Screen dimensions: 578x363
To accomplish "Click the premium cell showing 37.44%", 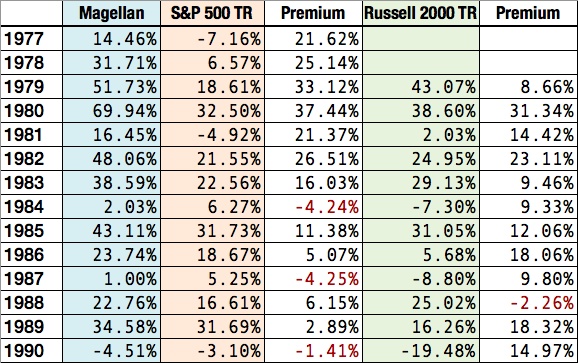I will [x=313, y=111].
